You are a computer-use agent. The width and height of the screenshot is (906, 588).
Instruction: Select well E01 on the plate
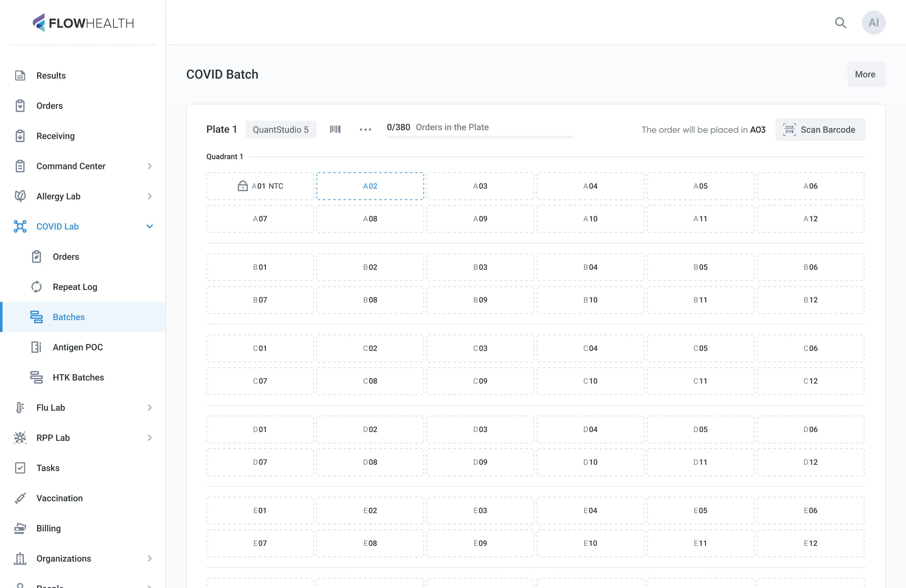(260, 510)
